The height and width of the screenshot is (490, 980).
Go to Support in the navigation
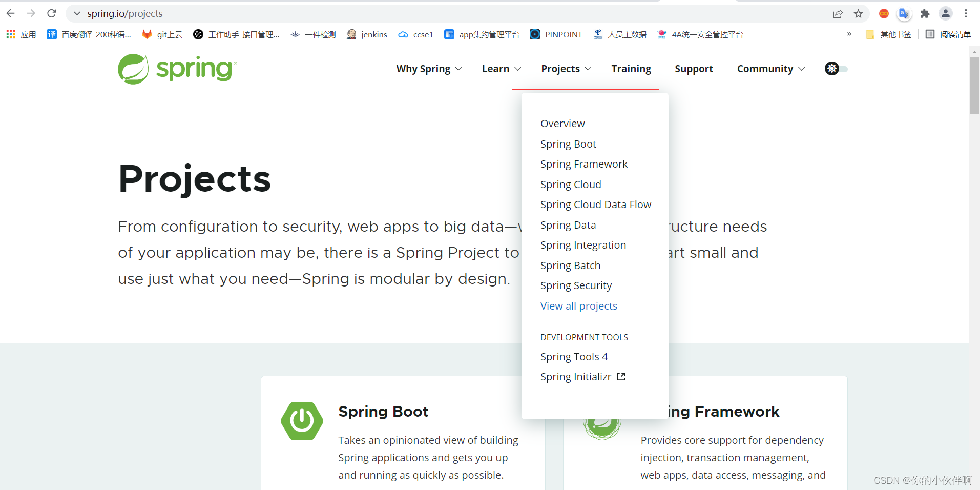pos(694,69)
